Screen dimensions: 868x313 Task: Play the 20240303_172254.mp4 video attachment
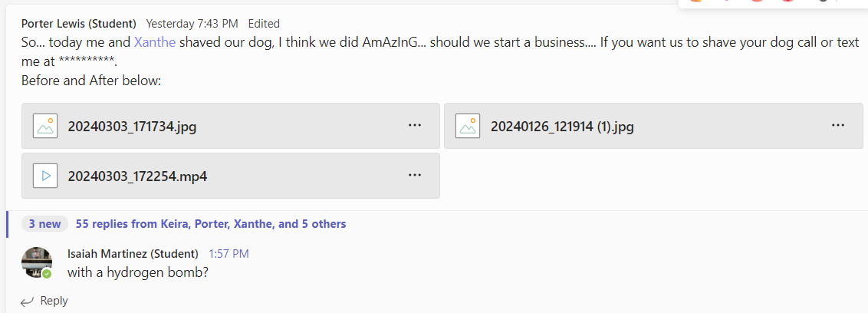pos(138,176)
